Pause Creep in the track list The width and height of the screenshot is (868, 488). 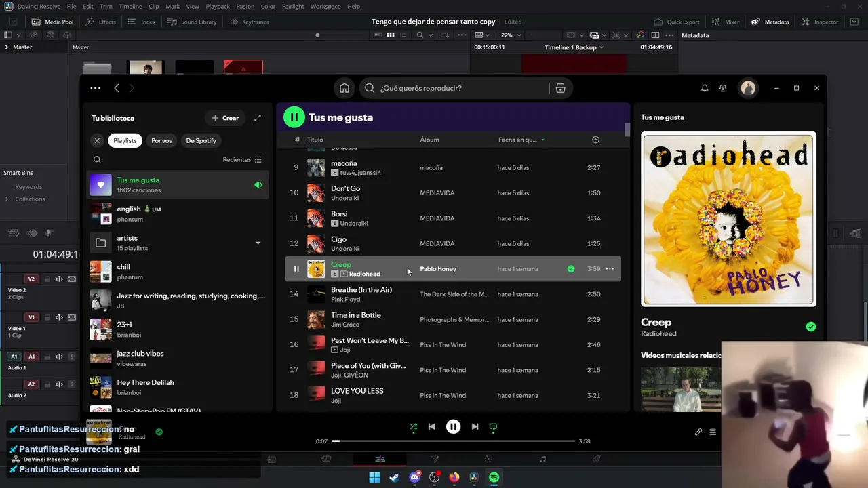coord(296,269)
